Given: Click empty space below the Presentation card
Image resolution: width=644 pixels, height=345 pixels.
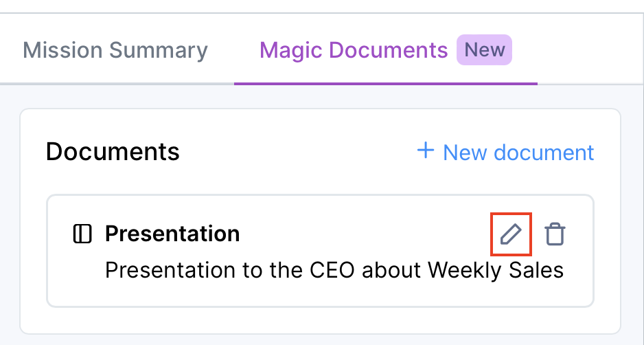Looking at the screenshot, I should (320, 320).
